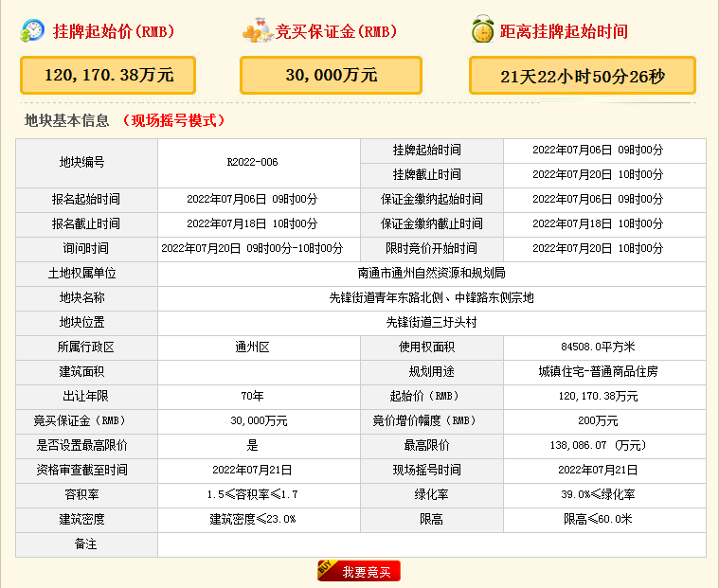Click the 土地权属单位 label cell
Viewport: 719px width, 588px height.
(86, 274)
